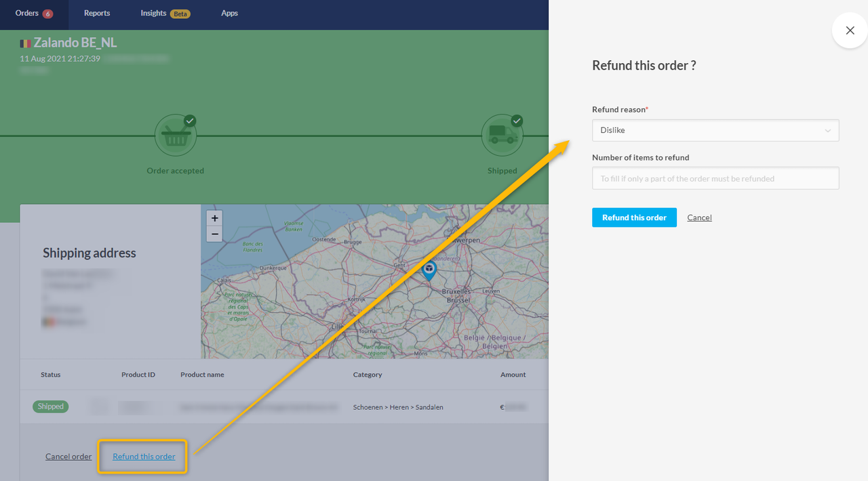Click the highlighted Refund this order link
Image resolution: width=868 pixels, height=481 pixels.
click(144, 457)
